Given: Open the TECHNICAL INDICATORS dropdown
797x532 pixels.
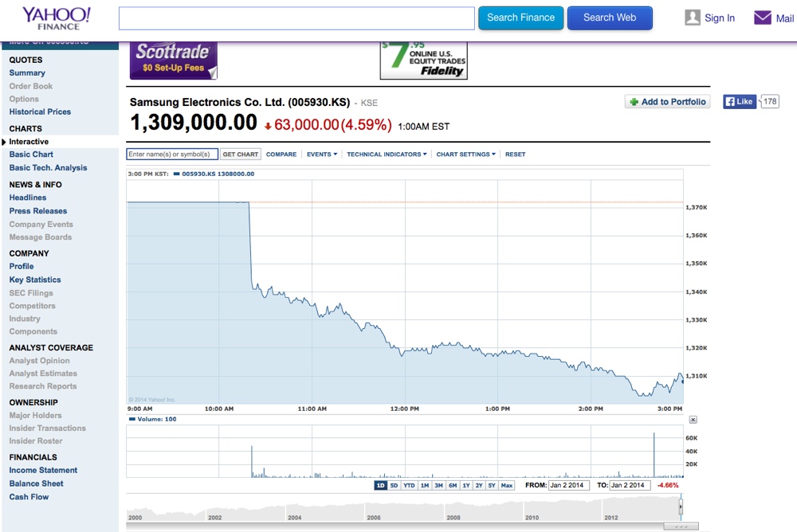Looking at the screenshot, I should pyautogui.click(x=387, y=154).
